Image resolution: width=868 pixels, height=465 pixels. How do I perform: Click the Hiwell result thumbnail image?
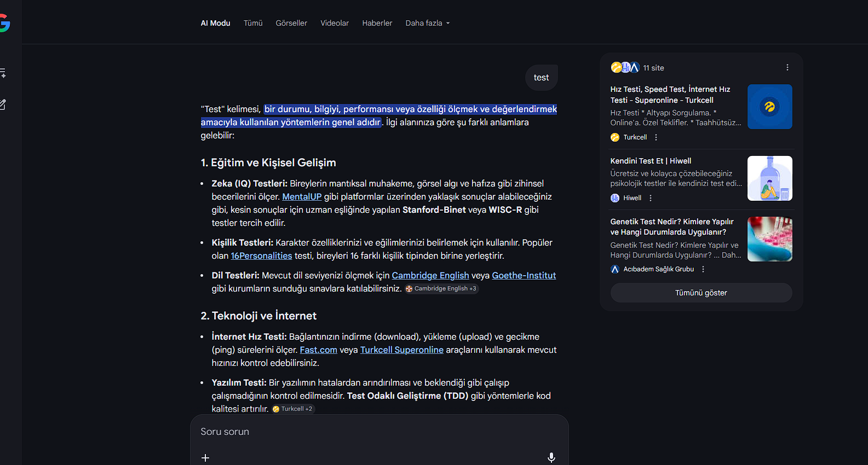(770, 178)
